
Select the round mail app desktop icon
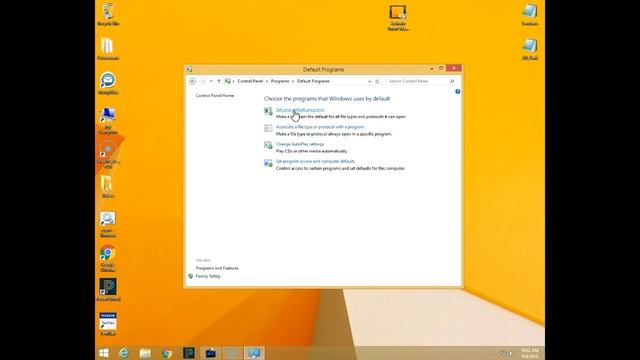coord(108,83)
